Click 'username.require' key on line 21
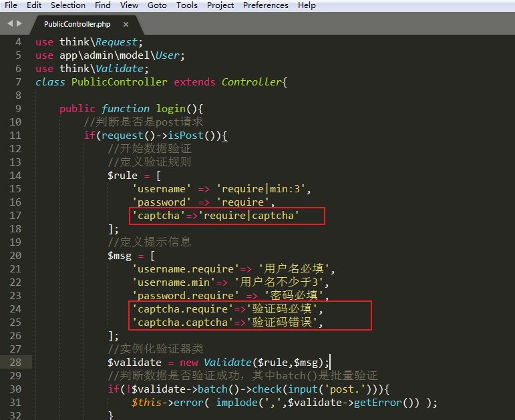This screenshot has width=515, height=420. (185, 269)
